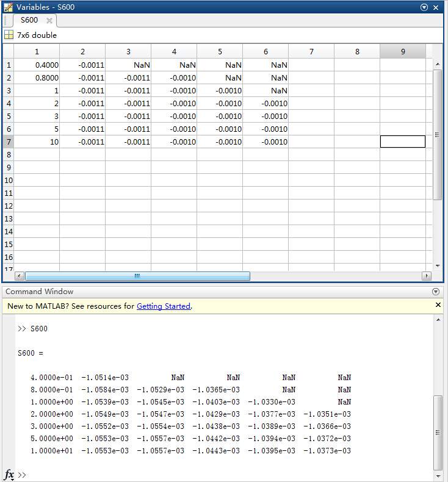This screenshot has height=482, width=448.
Task: Click the -1.0514e-03 value in output
Action: pyautogui.click(x=105, y=378)
